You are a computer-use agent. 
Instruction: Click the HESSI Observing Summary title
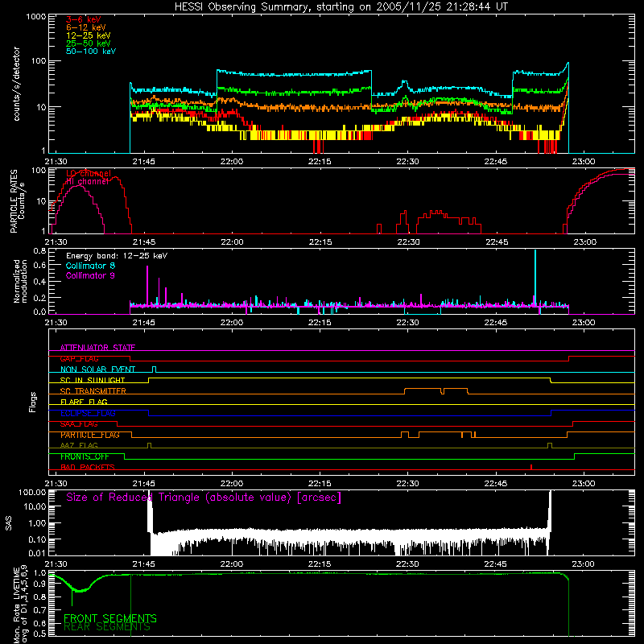click(x=341, y=7)
